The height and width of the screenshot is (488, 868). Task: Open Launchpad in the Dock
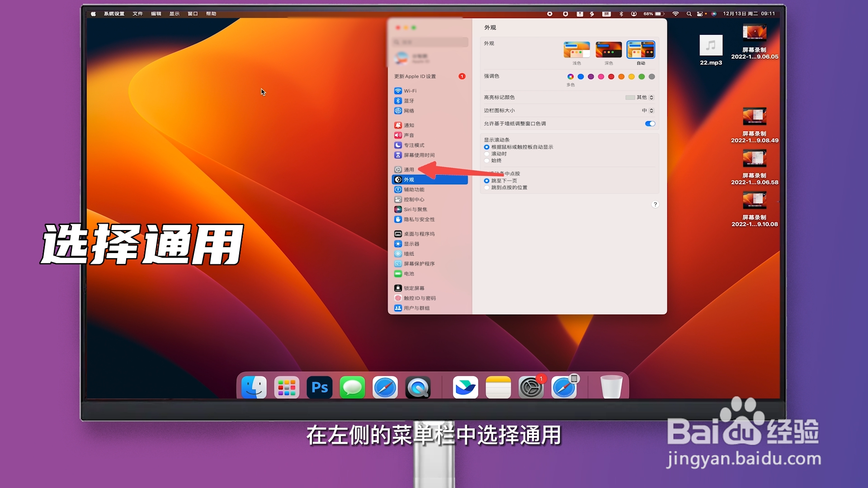click(x=287, y=387)
